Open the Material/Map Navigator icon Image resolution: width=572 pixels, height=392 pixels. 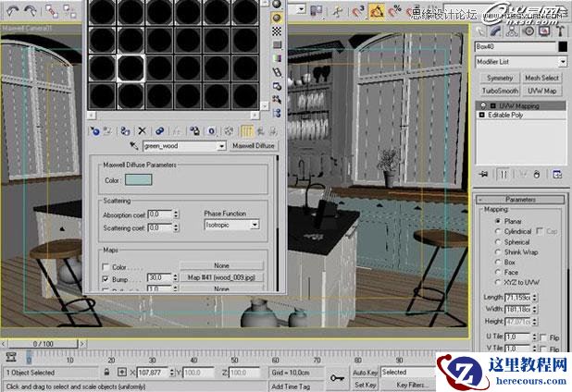pyautogui.click(x=277, y=113)
